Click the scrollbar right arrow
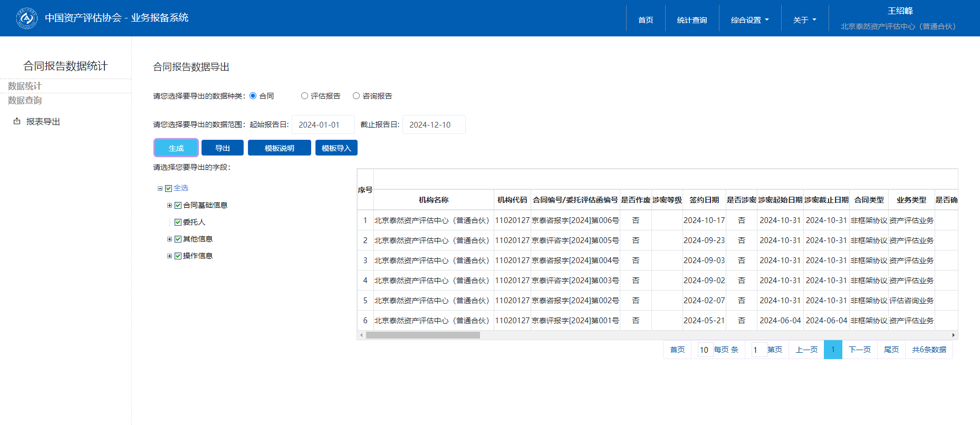The height and width of the screenshot is (425, 980). pyautogui.click(x=953, y=335)
